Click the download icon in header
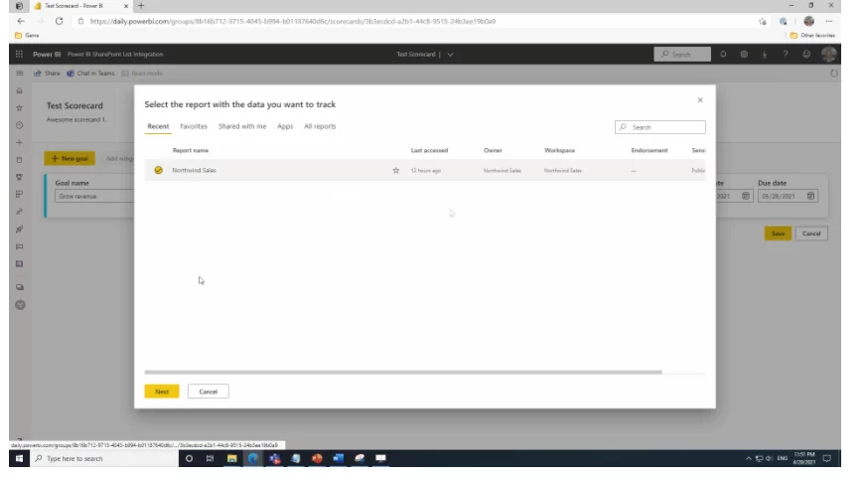868x479 pixels. tap(765, 55)
